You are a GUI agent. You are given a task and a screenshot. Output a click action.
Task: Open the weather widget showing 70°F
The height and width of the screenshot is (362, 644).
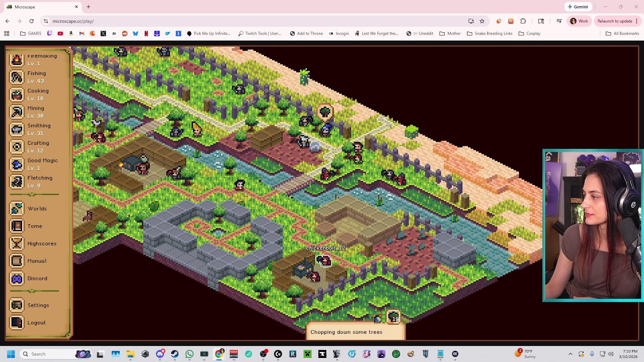(525, 353)
